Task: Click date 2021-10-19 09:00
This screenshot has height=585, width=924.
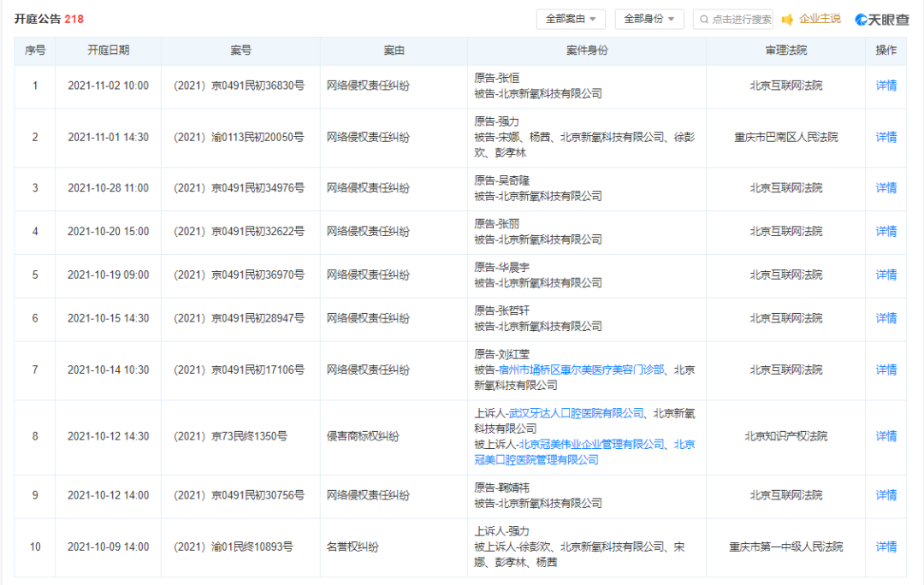Action: pyautogui.click(x=108, y=275)
